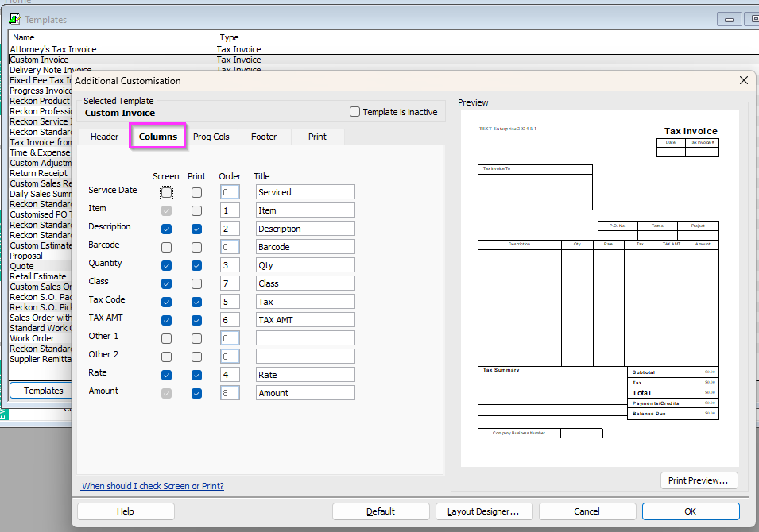This screenshot has width=759, height=532.
Task: Click the Barcode title field
Action: point(305,247)
